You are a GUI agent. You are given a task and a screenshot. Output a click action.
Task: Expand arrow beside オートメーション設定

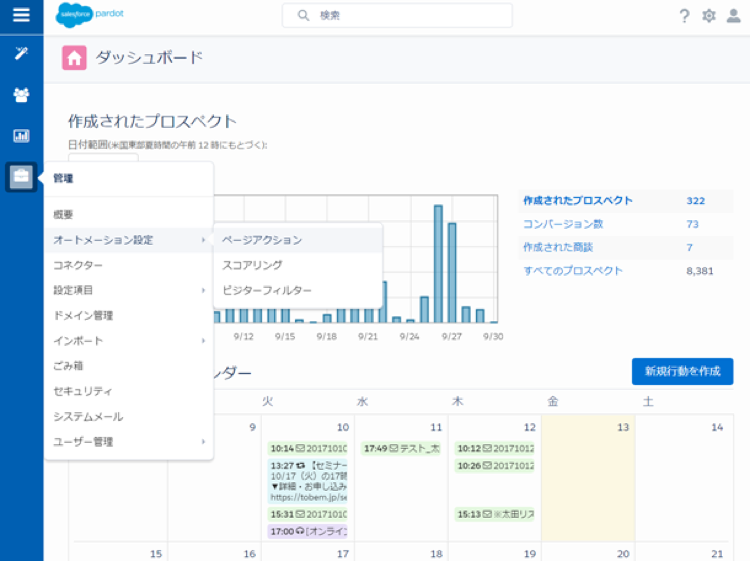(x=203, y=240)
